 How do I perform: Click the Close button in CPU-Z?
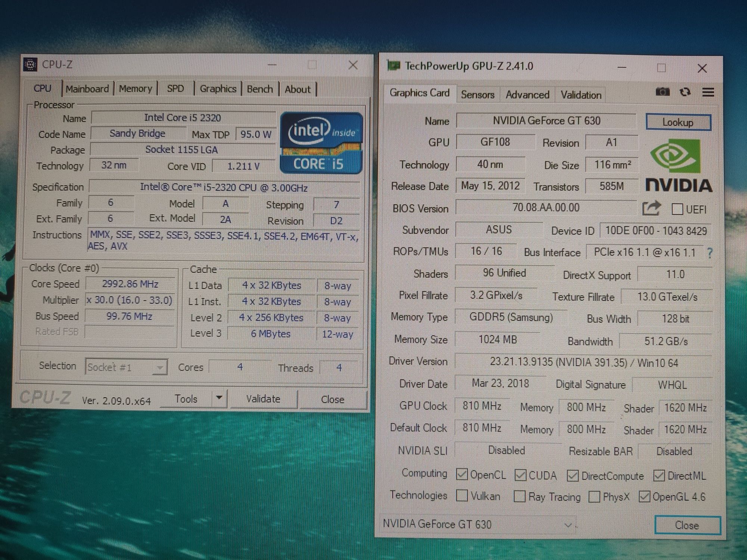(332, 399)
